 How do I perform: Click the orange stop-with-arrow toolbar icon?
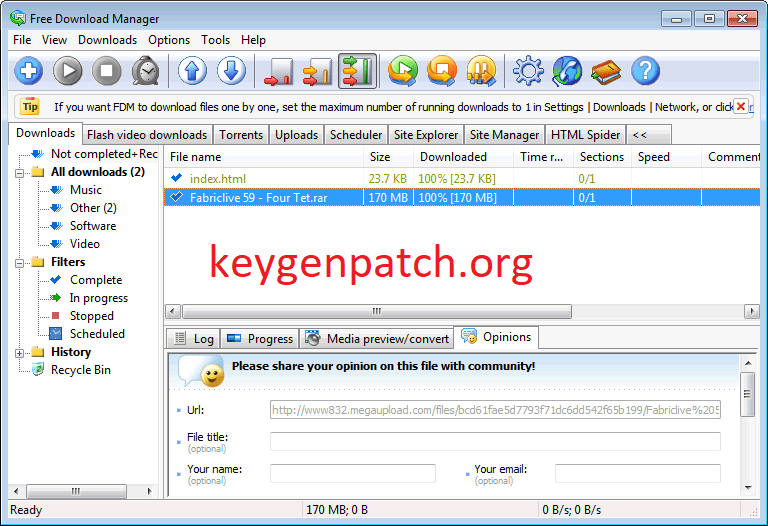442,71
